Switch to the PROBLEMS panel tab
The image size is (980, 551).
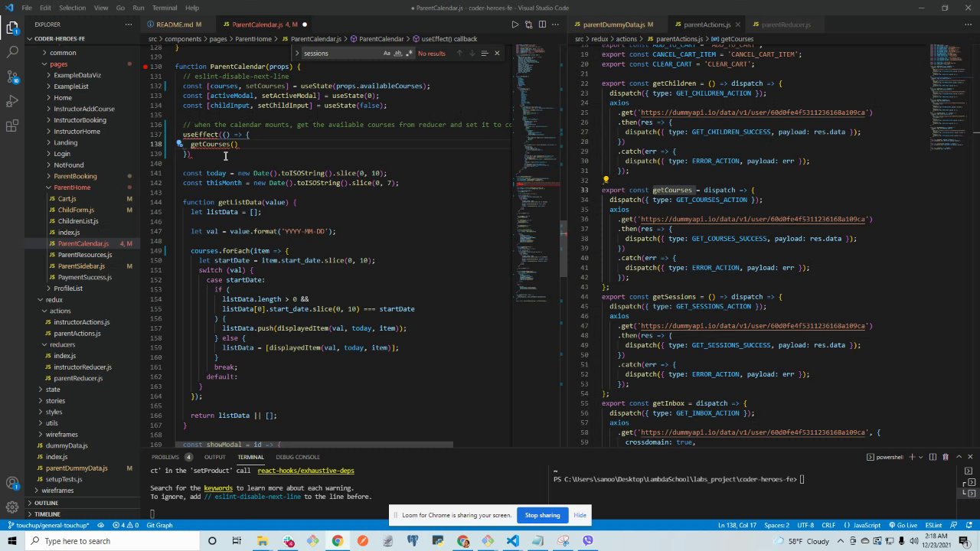click(165, 457)
